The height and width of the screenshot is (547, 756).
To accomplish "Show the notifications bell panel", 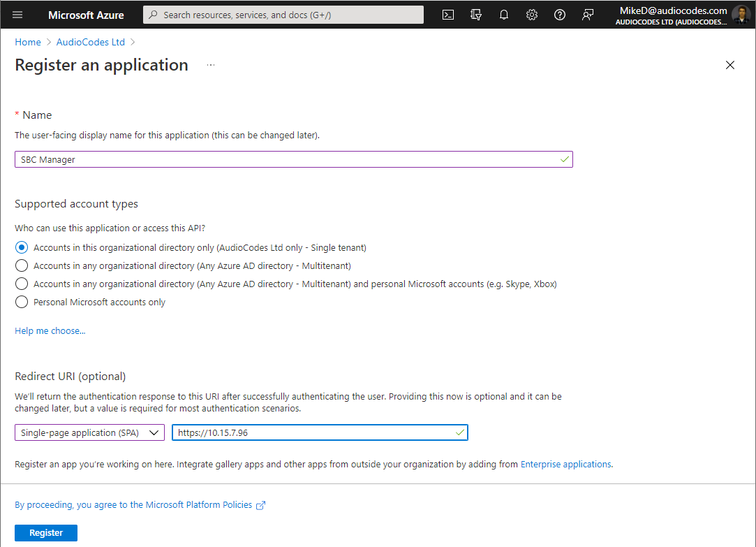I will pos(504,15).
